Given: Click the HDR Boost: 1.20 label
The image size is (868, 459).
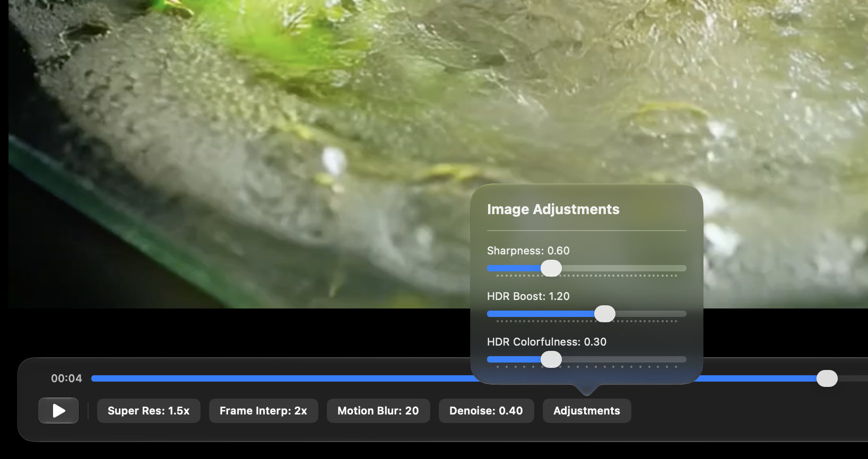Looking at the screenshot, I should (528, 296).
